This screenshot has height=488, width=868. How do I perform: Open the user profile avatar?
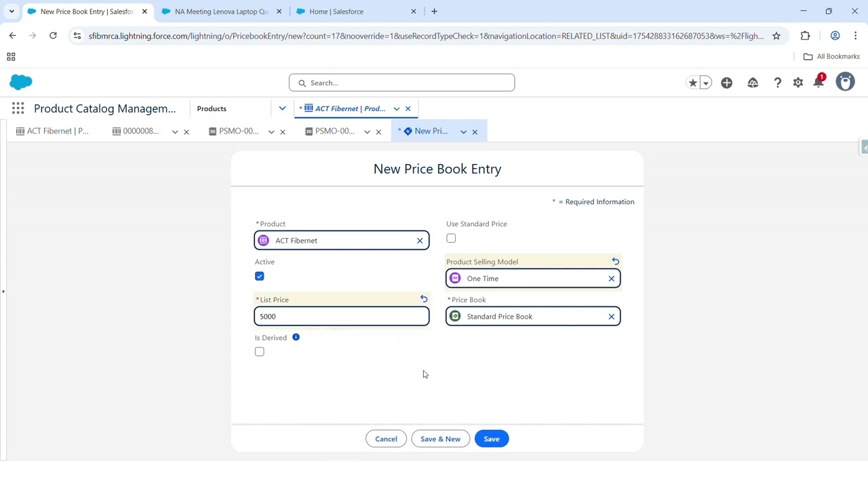(845, 82)
